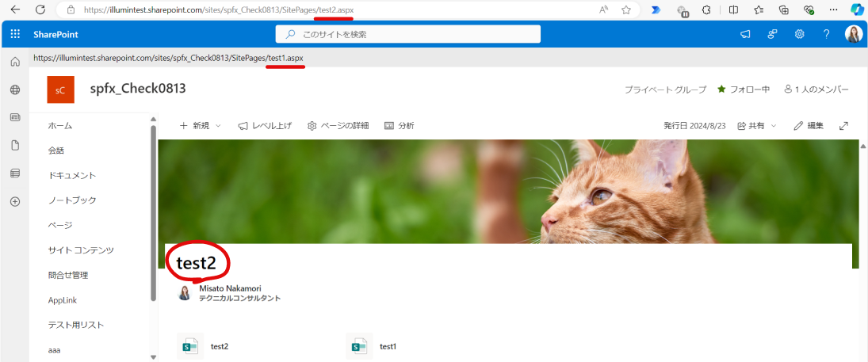Click the Create plus icon in app bar
Image resolution: width=868 pixels, height=362 pixels.
click(x=14, y=201)
